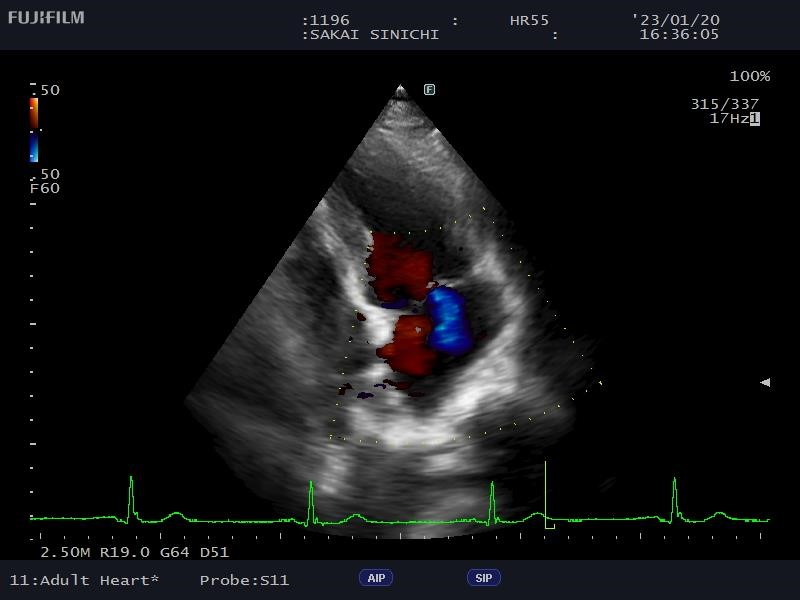Click the 11:Adult Heart* preset label
The height and width of the screenshot is (600, 800).
pos(84,580)
